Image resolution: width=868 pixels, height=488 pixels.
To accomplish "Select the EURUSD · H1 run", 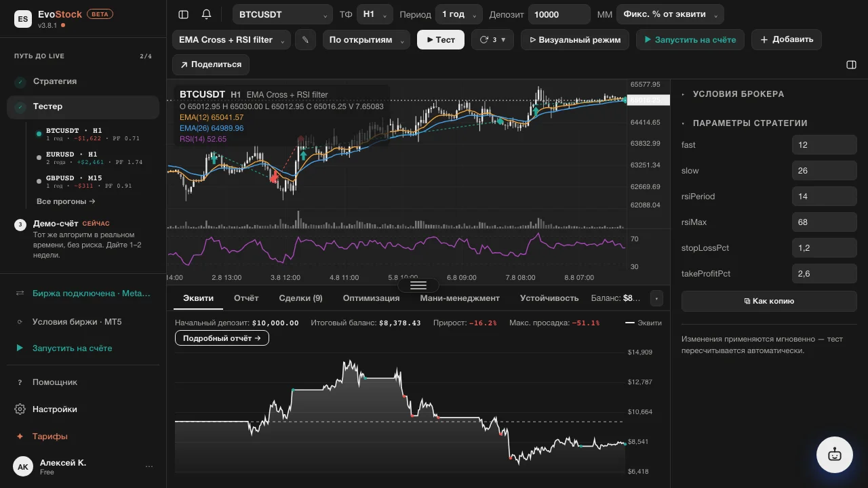I will pos(96,158).
